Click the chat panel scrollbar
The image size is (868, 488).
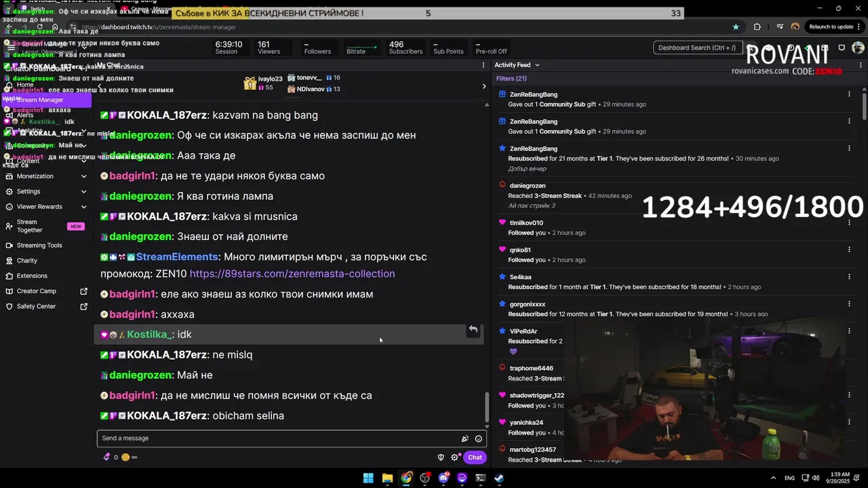pos(486,407)
